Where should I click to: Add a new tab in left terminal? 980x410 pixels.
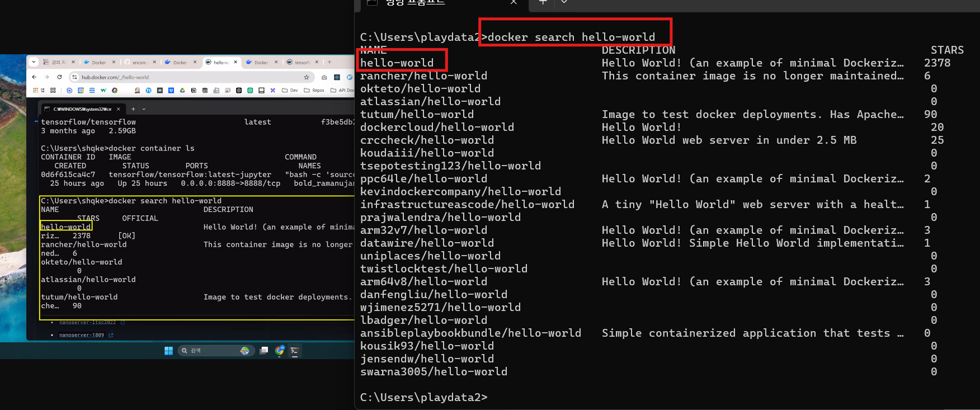(x=133, y=109)
